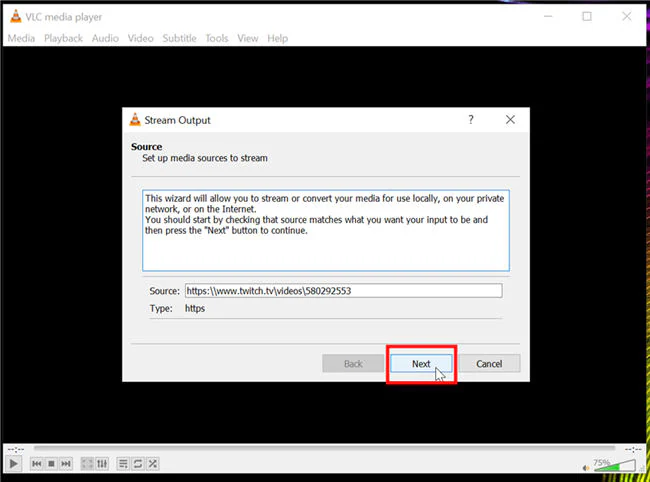
Task: Click the 'https' type value text
Action: (x=195, y=308)
